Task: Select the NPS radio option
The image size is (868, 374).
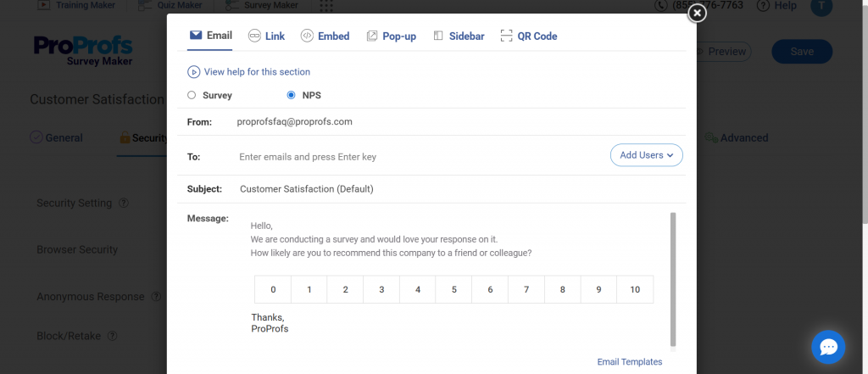Action: [292, 95]
